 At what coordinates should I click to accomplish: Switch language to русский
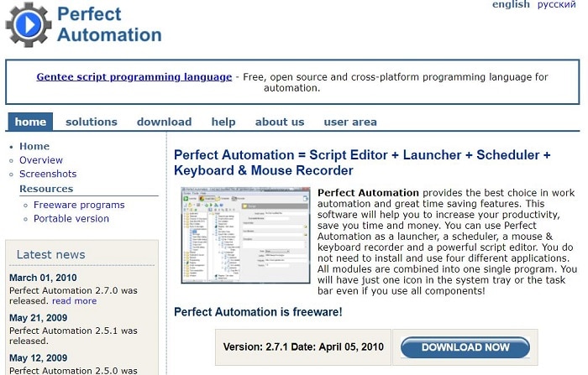coord(556,4)
